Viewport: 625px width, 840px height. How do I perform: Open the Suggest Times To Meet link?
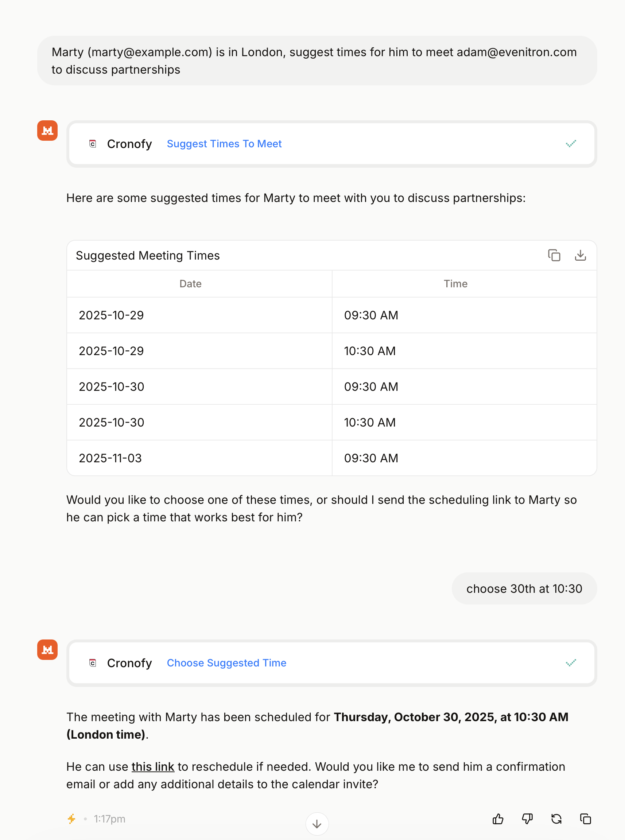[x=224, y=144]
